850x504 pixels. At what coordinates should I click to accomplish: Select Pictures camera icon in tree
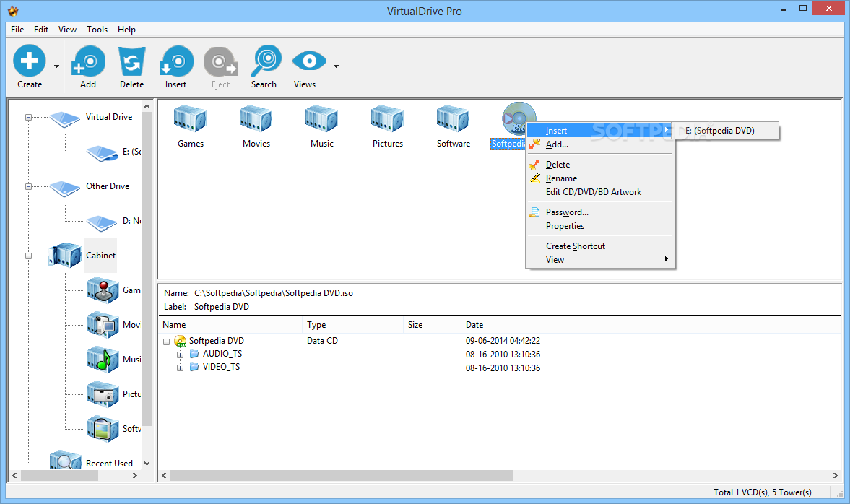(x=102, y=394)
